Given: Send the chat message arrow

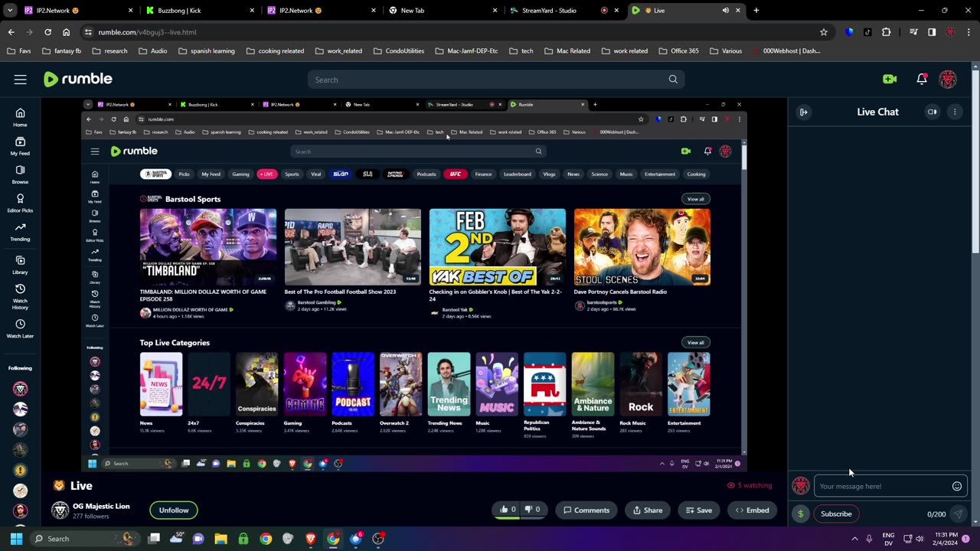Looking at the screenshot, I should pyautogui.click(x=958, y=514).
